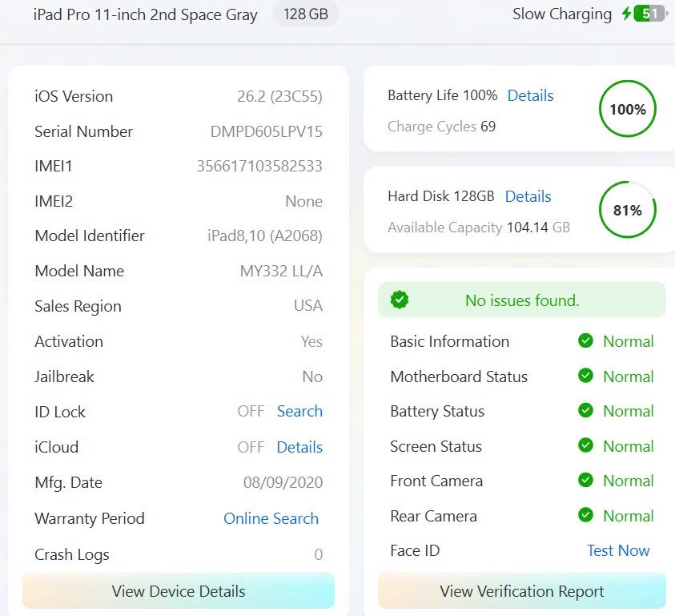Click the ID Lock Search link

coord(299,411)
